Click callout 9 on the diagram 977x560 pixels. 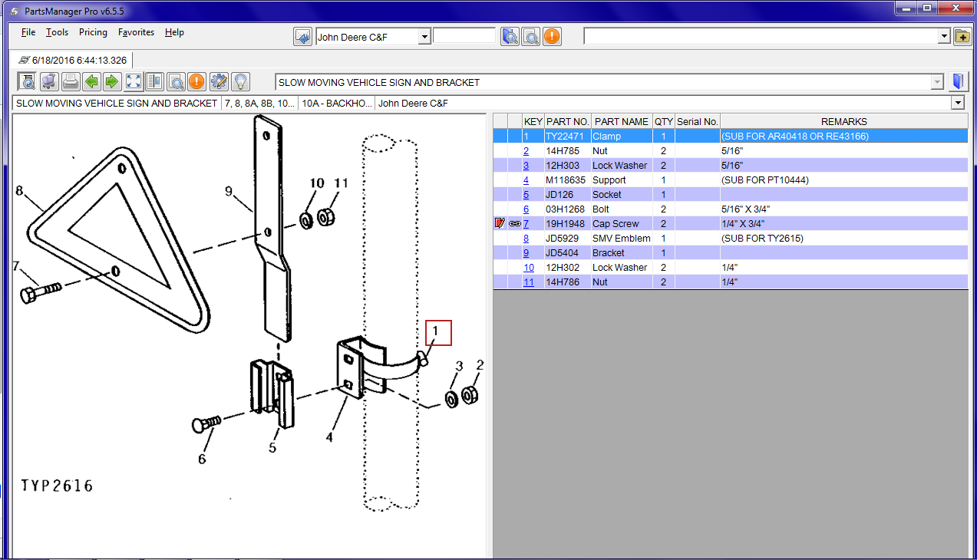pos(229,192)
